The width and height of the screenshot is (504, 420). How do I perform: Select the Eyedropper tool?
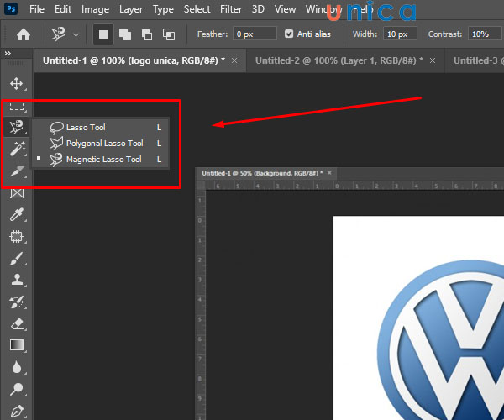[x=17, y=214]
